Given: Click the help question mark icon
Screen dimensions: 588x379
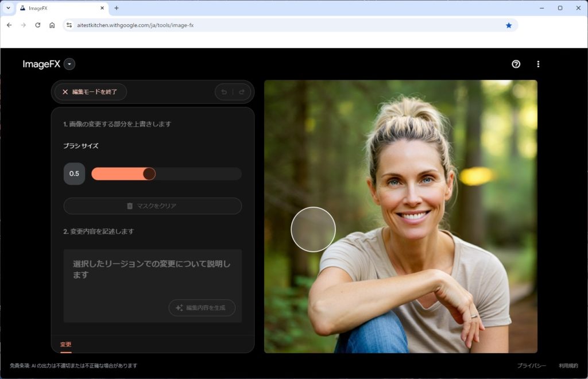Looking at the screenshot, I should coord(516,64).
